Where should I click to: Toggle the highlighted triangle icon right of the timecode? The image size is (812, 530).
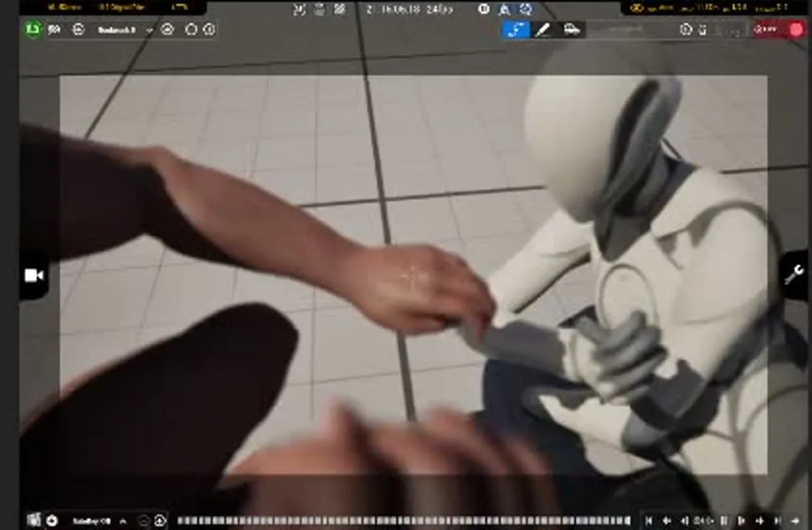[x=504, y=10]
